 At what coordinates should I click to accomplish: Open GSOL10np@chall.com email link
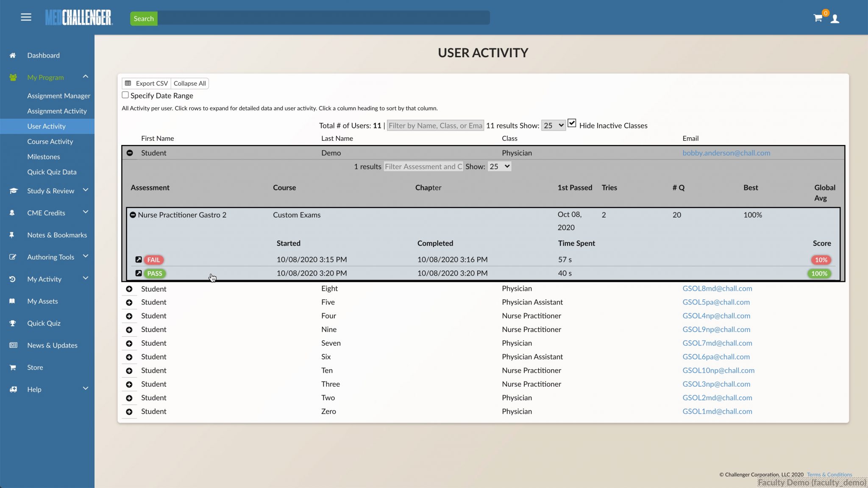tap(718, 371)
